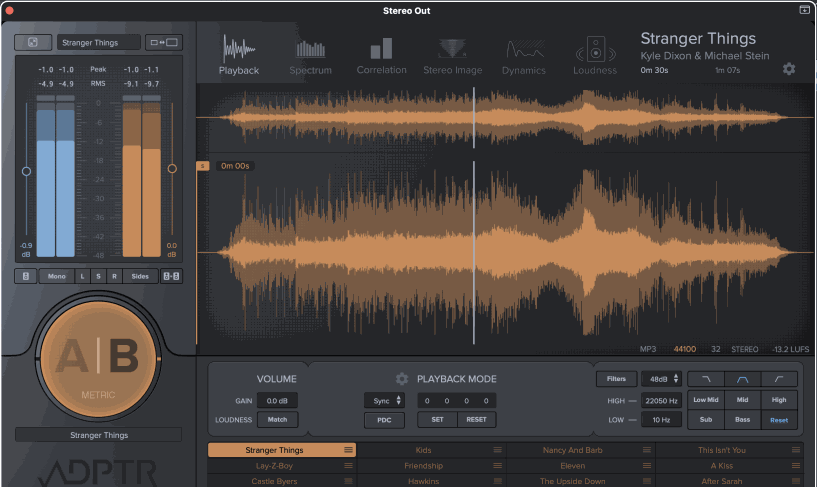817x487 pixels.
Task: Click the orange B level slider handle
Action: point(172,168)
